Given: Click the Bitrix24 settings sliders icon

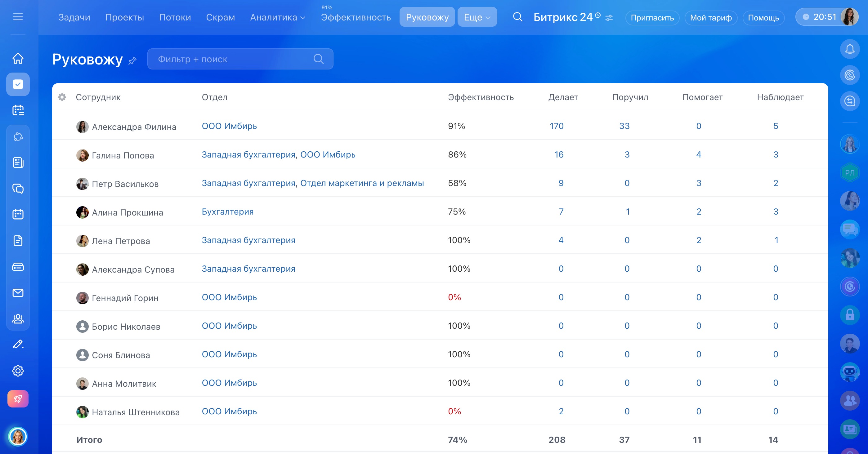Looking at the screenshot, I should click(609, 18).
